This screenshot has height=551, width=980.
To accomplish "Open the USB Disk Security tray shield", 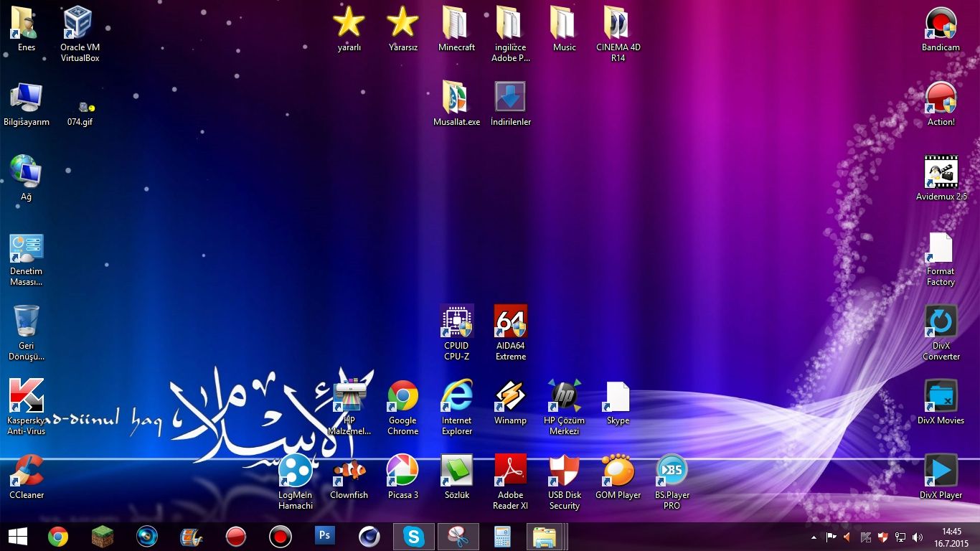I will coord(883,537).
